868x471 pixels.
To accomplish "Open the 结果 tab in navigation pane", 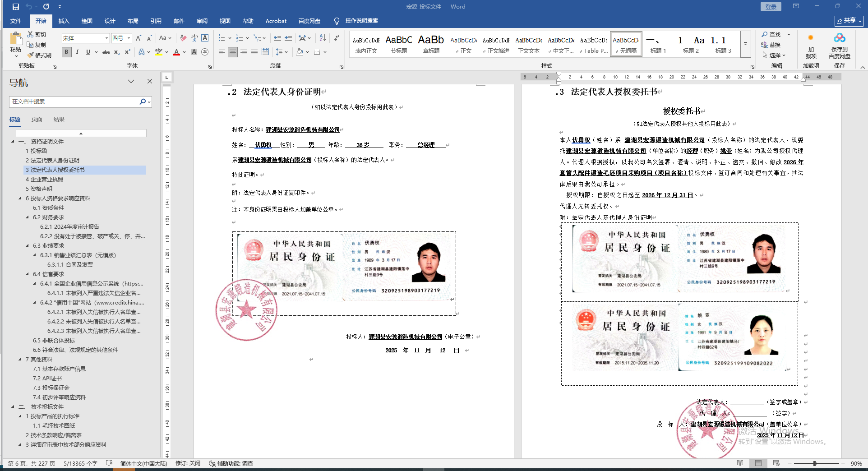I will point(59,120).
